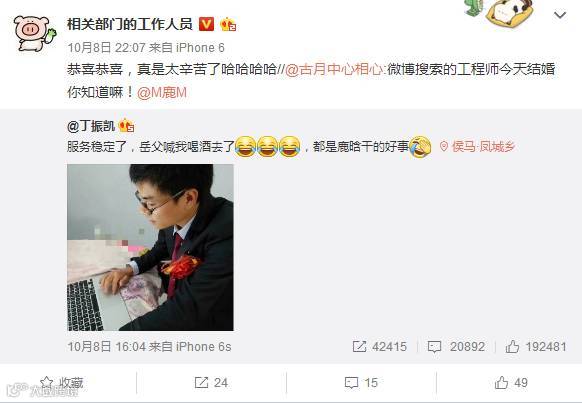
Task: Click crown badge next to 丁振凯
Action: [x=126, y=126]
